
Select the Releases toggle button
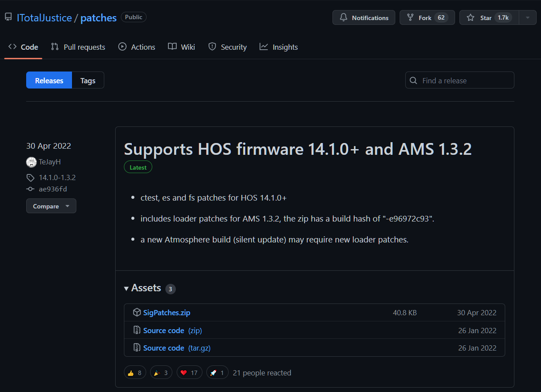pos(49,80)
